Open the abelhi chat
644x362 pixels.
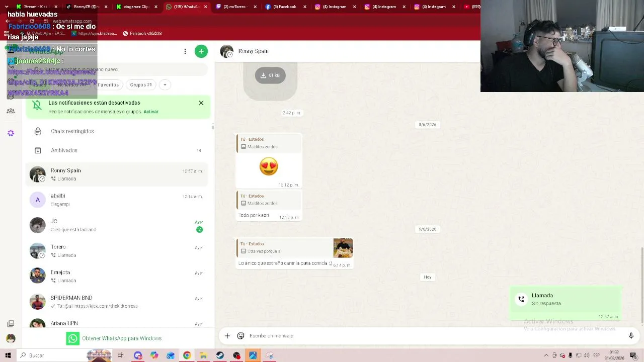[x=117, y=200]
